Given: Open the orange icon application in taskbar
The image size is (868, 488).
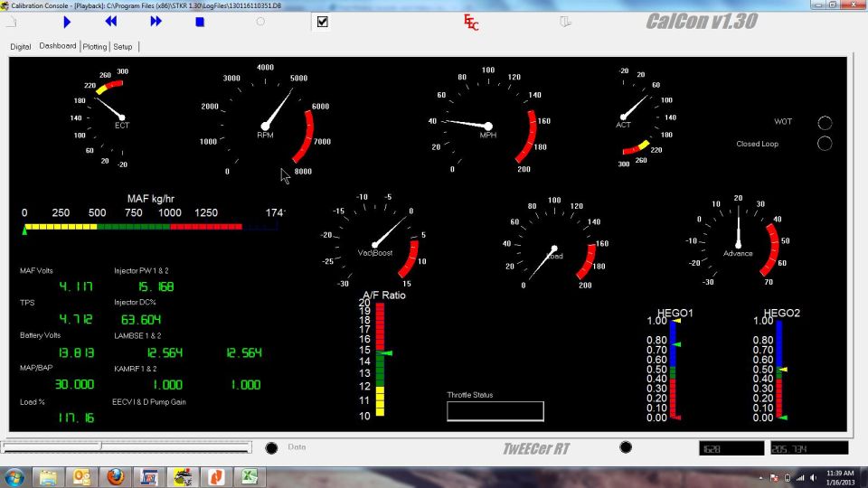Looking at the screenshot, I should (216, 477).
